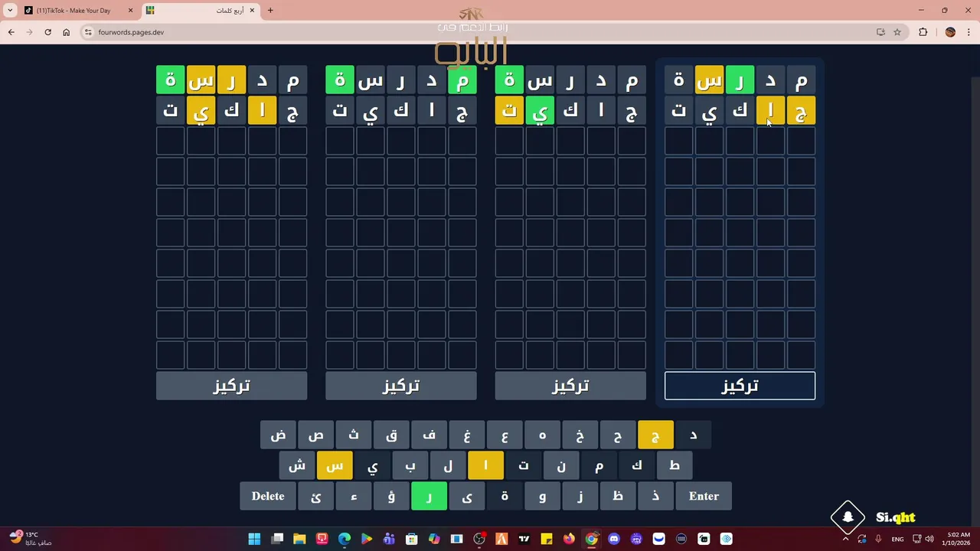The width and height of the screenshot is (980, 551).
Task: Open Firefox from the taskbar
Action: tap(569, 539)
